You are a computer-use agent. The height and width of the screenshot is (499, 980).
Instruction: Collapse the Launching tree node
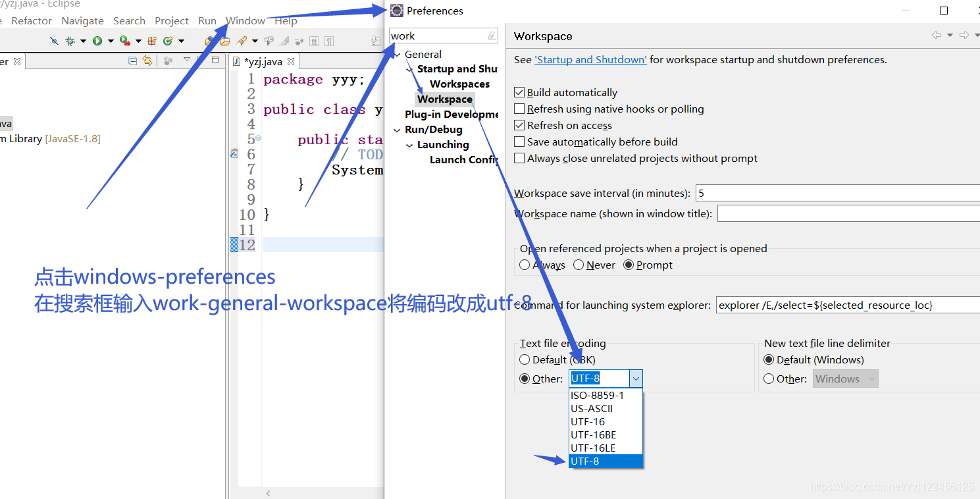409,145
